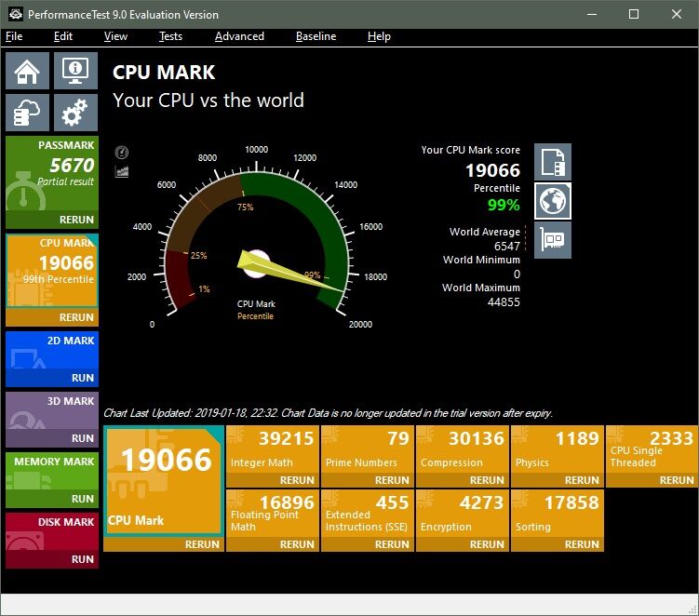The width and height of the screenshot is (699, 616).
Task: Open the Help menu
Action: coord(379,36)
